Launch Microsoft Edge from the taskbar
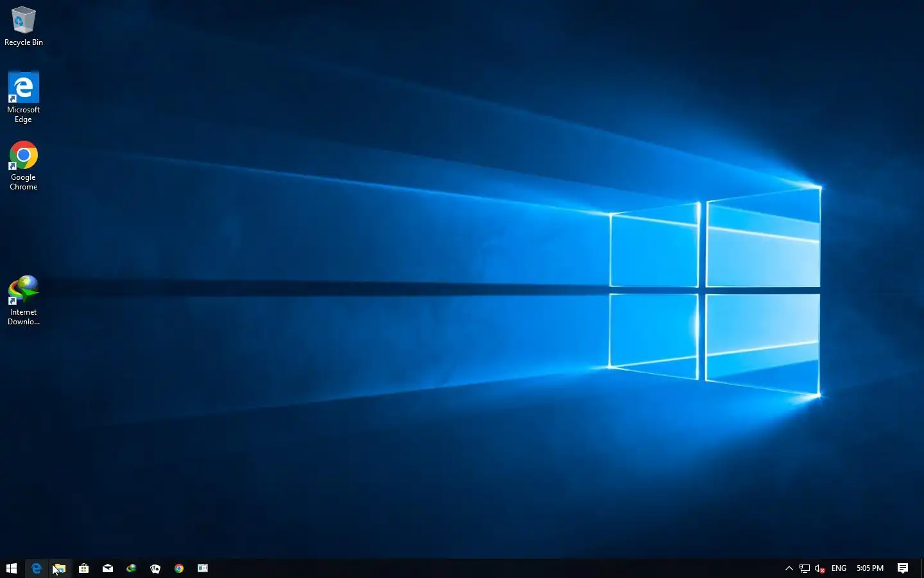924x578 pixels. coord(36,568)
